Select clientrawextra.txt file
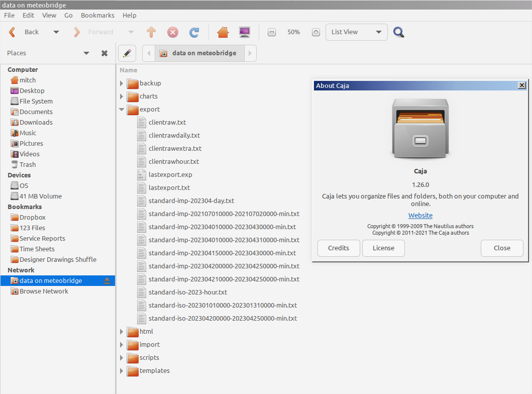Viewport: 532px width, 394px height. 169,149
